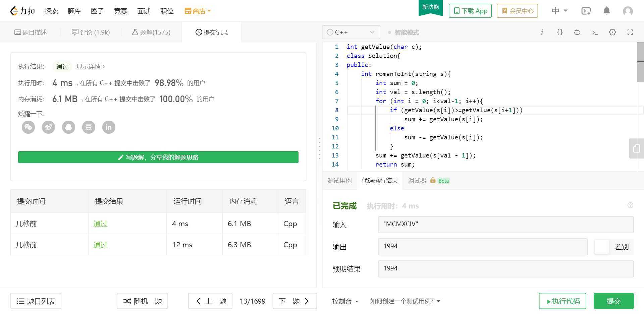Click the code editor vertical scrollbar
This screenshot has height=314, width=644.
click(640, 62)
